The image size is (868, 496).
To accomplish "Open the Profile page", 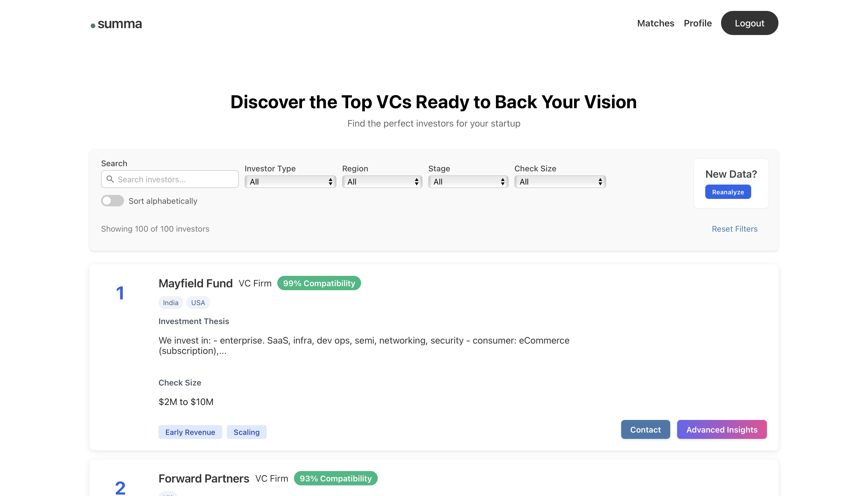I will pos(697,23).
